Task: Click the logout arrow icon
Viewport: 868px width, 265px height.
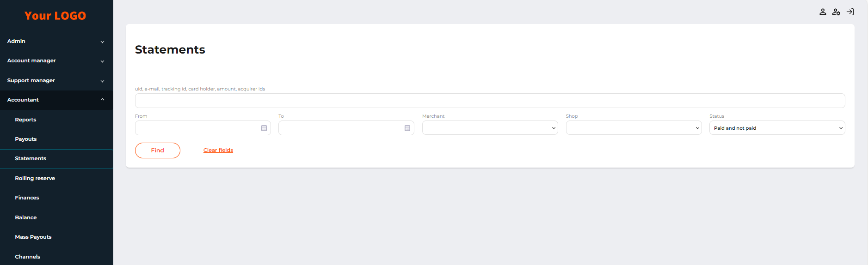Action: pos(850,12)
